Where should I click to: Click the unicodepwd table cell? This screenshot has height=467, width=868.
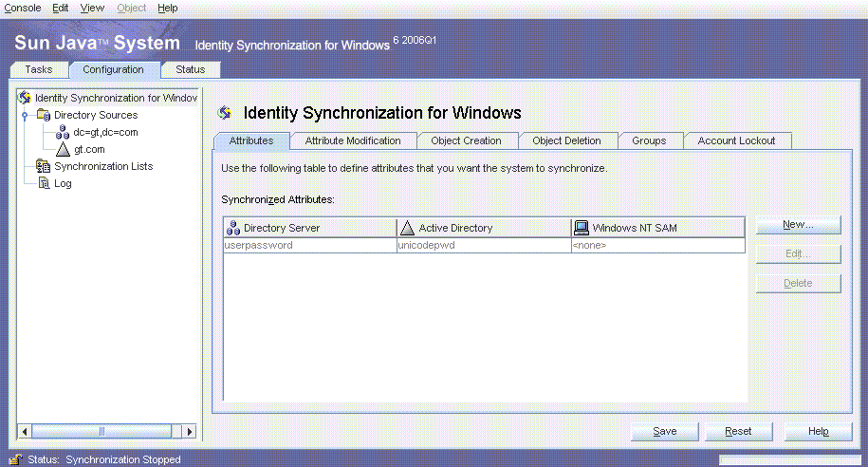tap(484, 246)
